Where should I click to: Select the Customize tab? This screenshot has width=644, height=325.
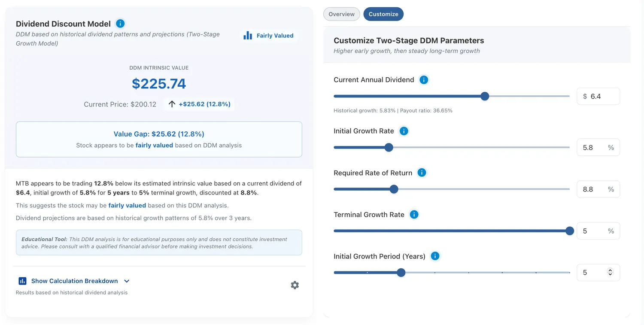pyautogui.click(x=383, y=14)
